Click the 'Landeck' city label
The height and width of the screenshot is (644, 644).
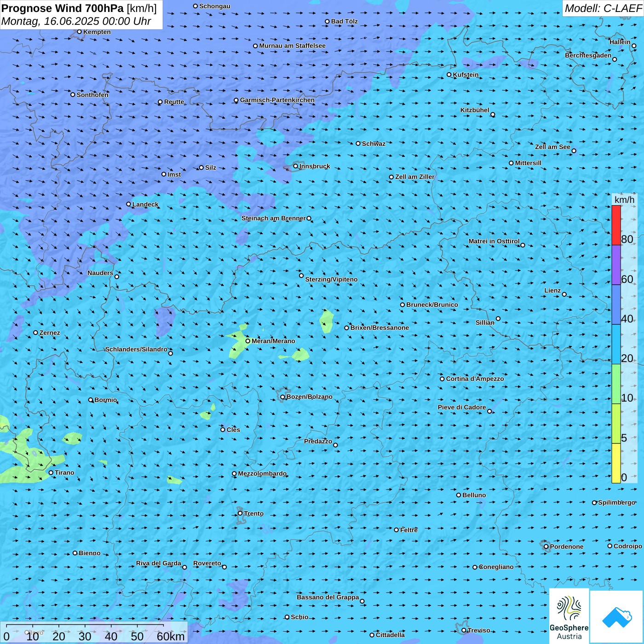(x=145, y=204)
